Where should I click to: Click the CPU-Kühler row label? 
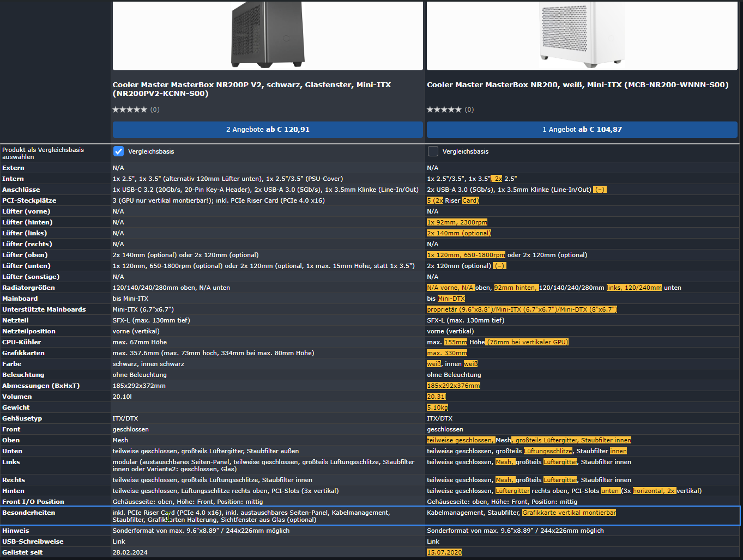(x=22, y=342)
